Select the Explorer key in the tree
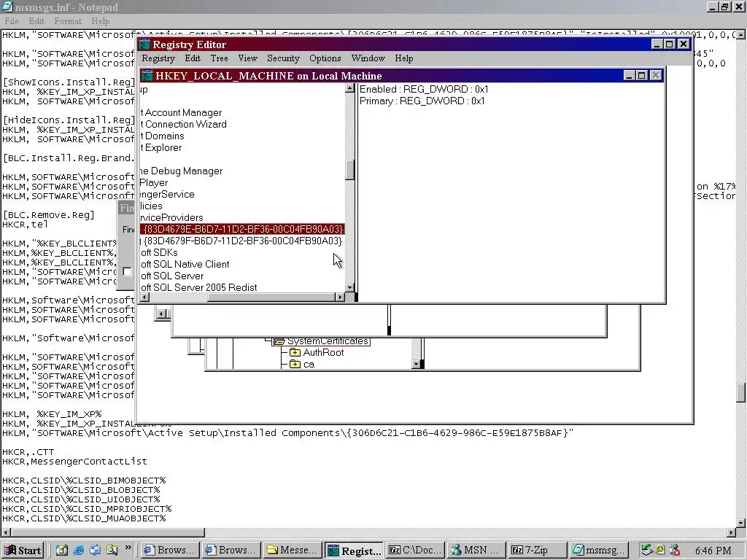 161,147
